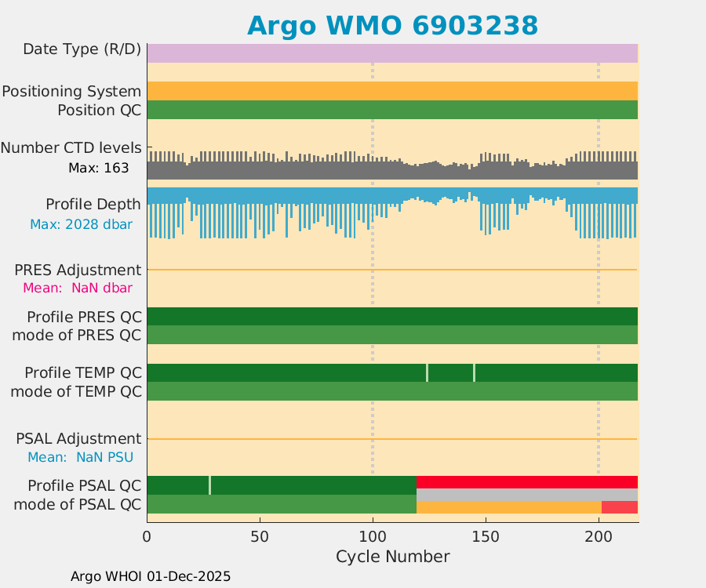Click light gap in TEMP QC near cycle 145
This screenshot has width=706, height=588.
coord(474,372)
